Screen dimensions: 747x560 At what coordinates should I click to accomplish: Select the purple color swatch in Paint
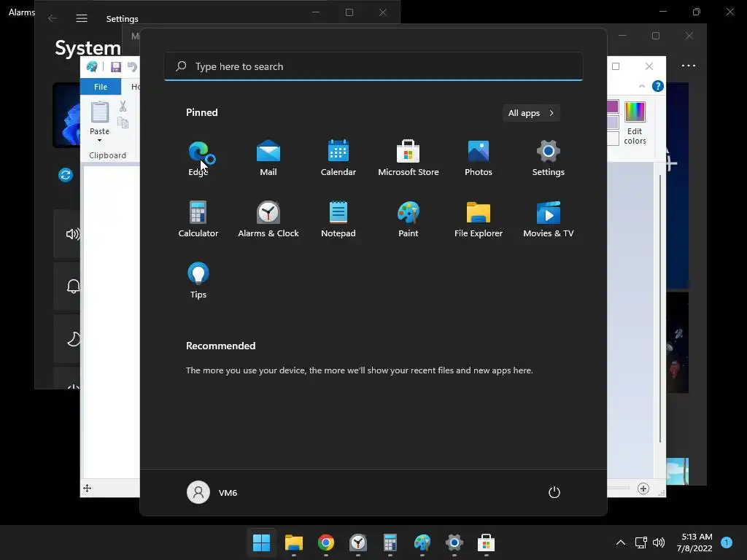tap(613, 106)
